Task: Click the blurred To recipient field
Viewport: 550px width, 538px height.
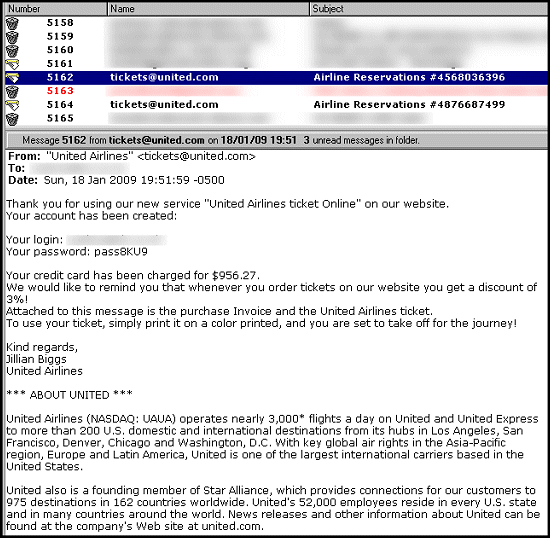Action: point(80,168)
